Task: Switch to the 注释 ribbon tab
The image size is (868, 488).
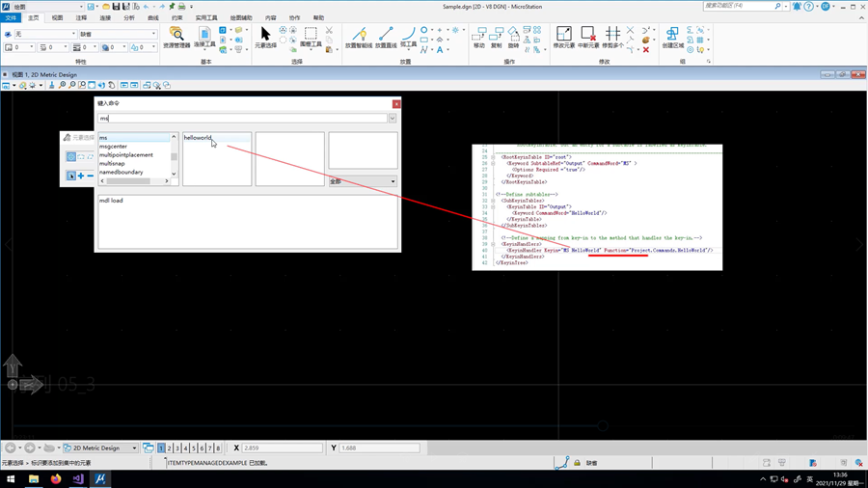Action: tap(81, 17)
